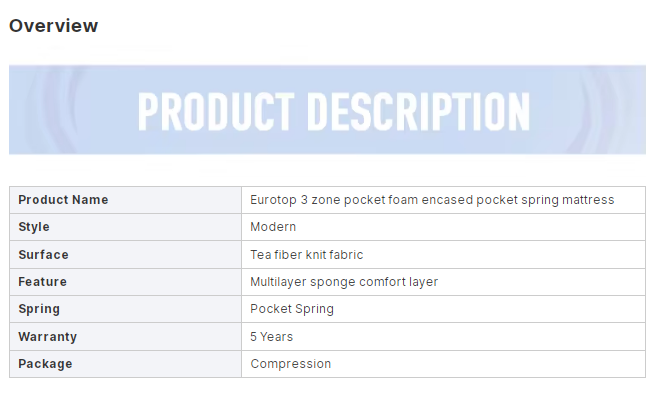The width and height of the screenshot is (660, 394).
Task: Select the Feature label cell
Action: click(x=125, y=282)
